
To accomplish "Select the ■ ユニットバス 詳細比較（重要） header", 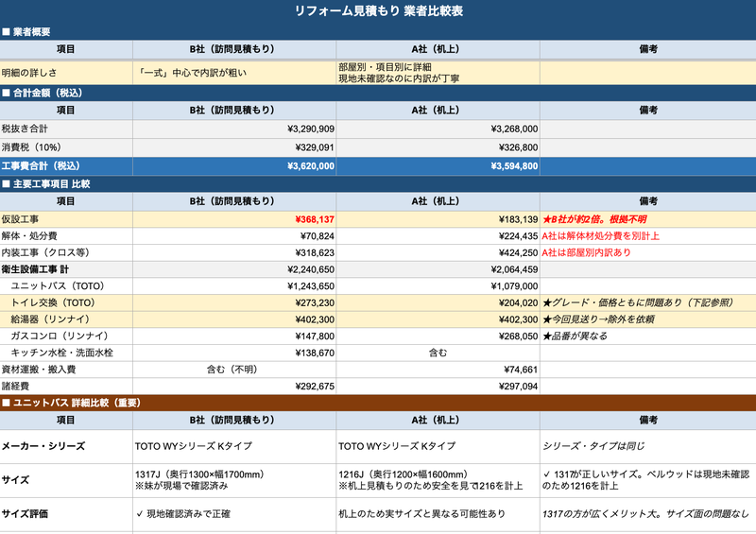I will [x=72, y=403].
